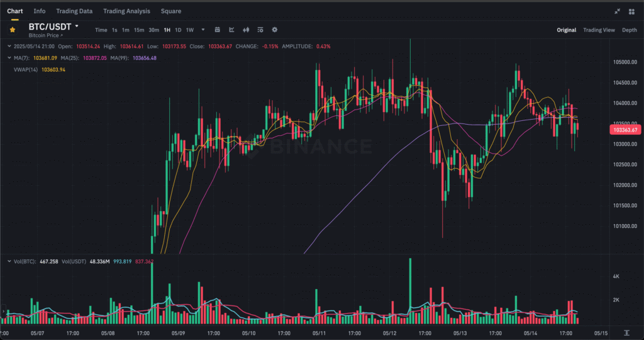The width and height of the screenshot is (644, 340).
Task: Click the auto-scale icon at bottom right
Action: (627, 332)
